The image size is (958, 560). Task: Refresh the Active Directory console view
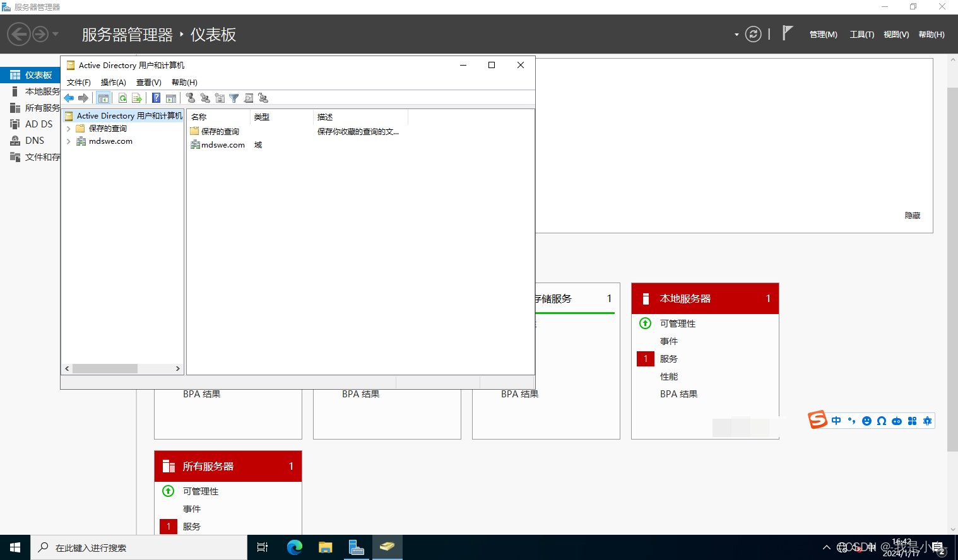click(122, 98)
